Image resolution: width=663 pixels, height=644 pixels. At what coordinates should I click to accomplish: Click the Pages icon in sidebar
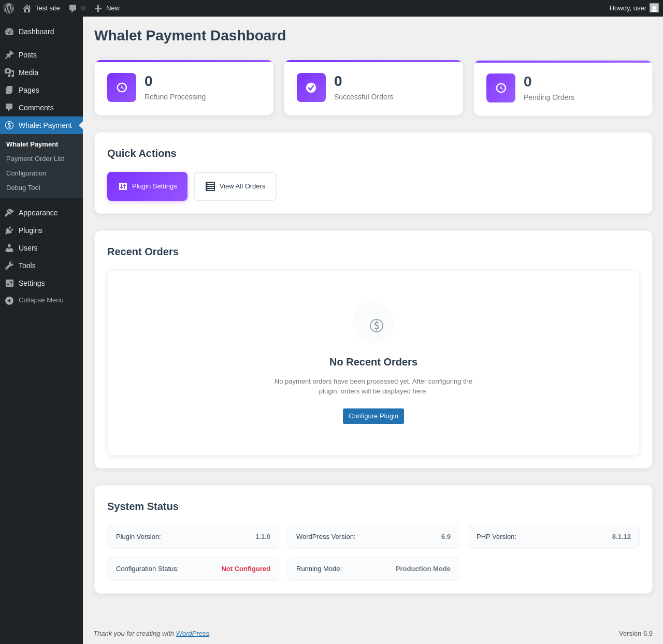point(9,90)
